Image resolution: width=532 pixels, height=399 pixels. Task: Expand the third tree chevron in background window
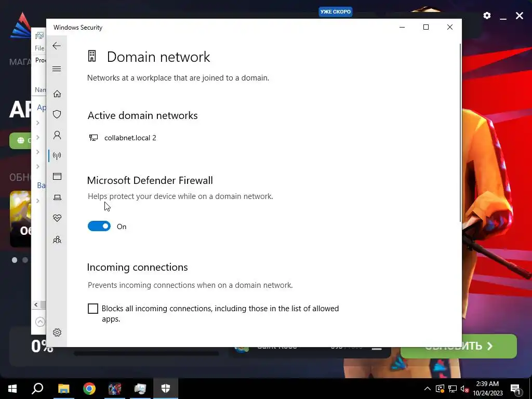point(38,152)
